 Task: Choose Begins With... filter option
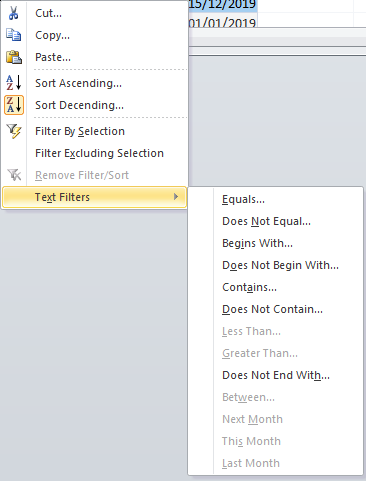point(257,243)
